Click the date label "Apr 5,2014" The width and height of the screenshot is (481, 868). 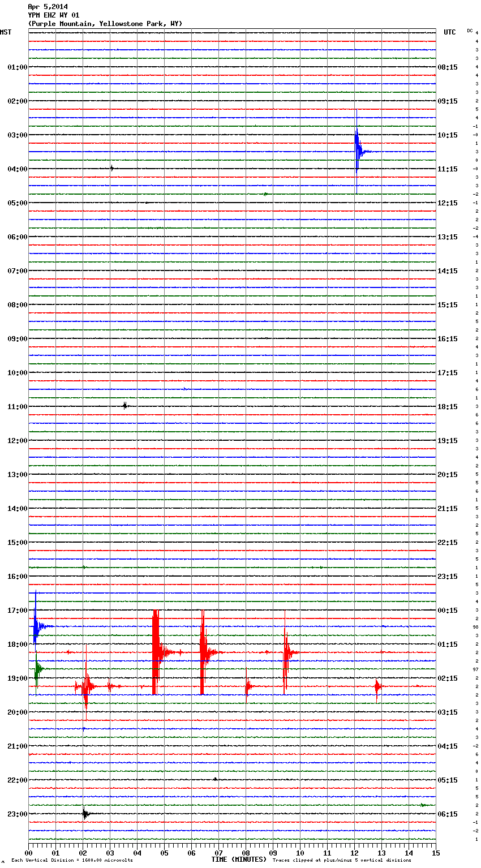pos(48,7)
